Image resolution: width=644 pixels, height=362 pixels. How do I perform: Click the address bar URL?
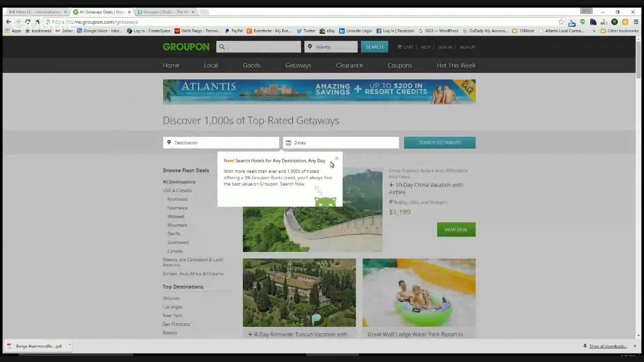[95, 22]
